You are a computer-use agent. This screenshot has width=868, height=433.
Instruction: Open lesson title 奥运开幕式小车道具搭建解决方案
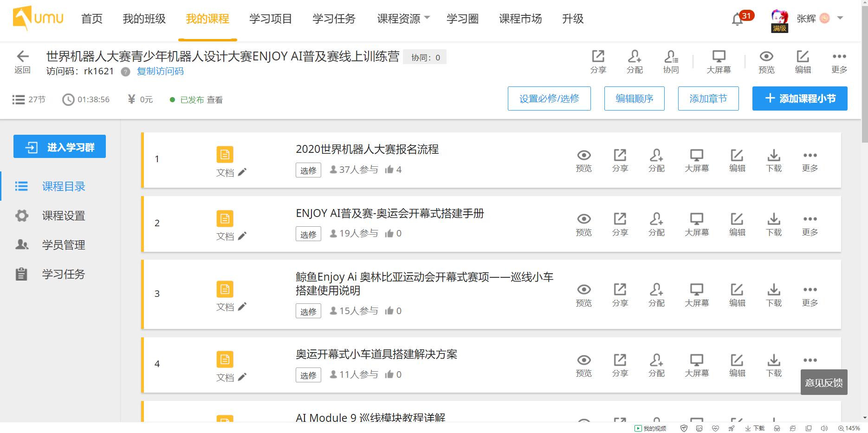click(376, 354)
